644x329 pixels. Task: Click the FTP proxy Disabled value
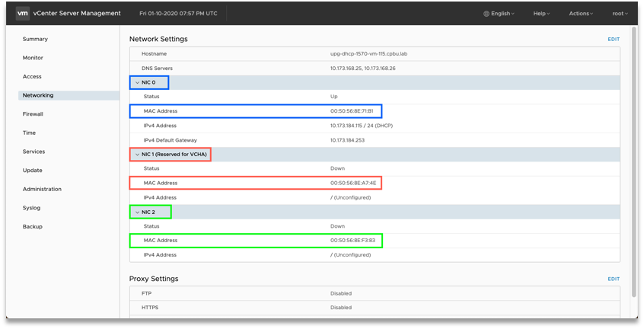tap(341, 293)
